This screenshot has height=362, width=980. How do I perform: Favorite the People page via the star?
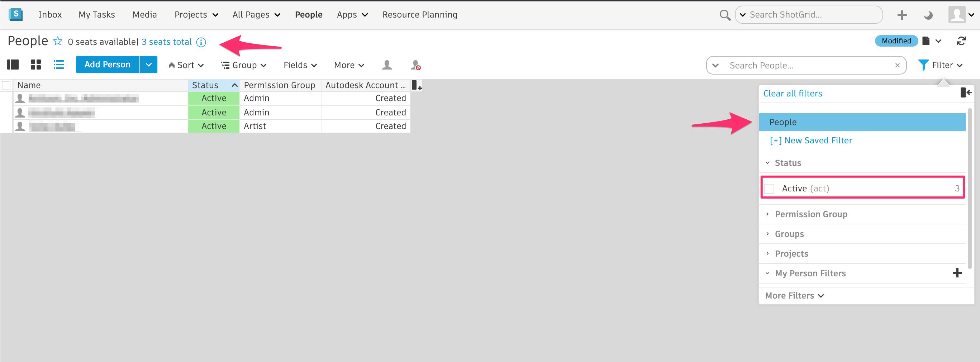[x=57, y=41]
